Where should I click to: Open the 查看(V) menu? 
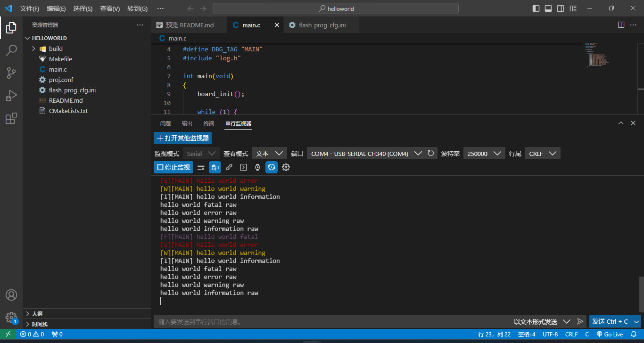click(110, 8)
